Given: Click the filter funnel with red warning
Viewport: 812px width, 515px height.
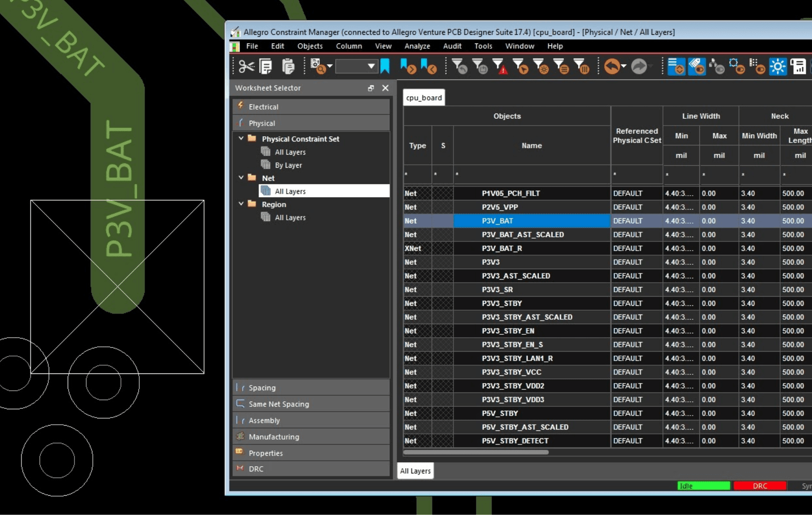Looking at the screenshot, I should (500, 66).
